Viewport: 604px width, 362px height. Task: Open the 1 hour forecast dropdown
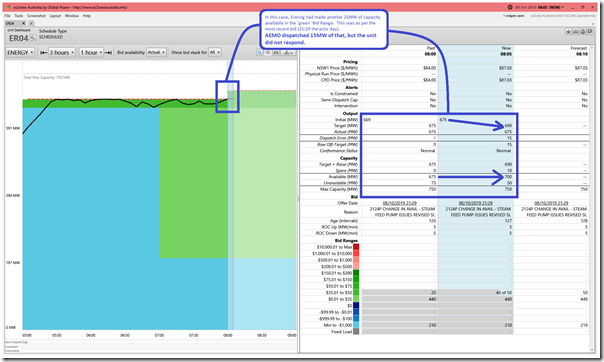[x=91, y=52]
